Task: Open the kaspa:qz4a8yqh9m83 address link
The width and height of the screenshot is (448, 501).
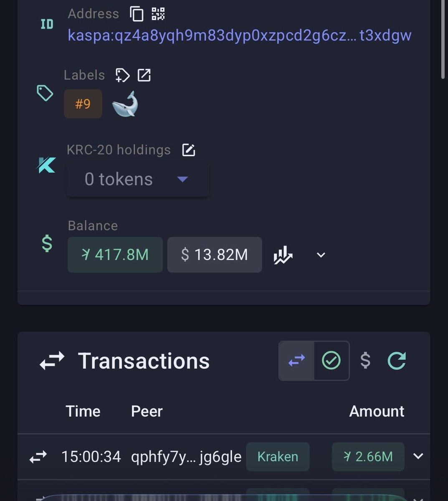Action: tap(239, 36)
